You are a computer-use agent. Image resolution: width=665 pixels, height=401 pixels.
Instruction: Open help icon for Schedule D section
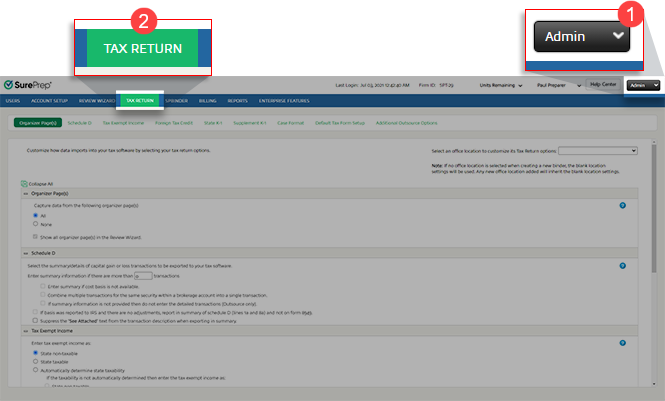622,266
